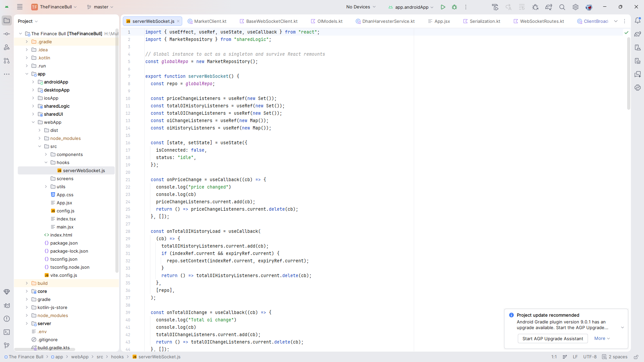Open app.androidApp run configuration dropdown

coord(411,7)
